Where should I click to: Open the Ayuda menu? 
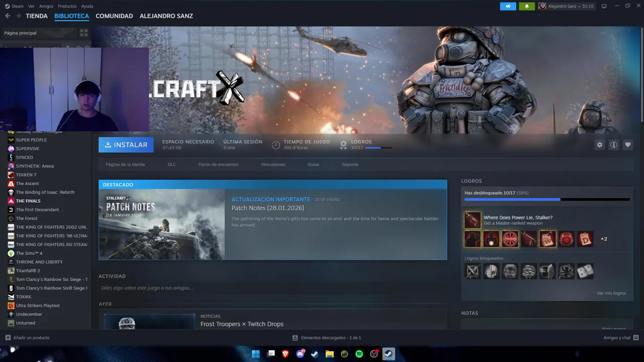pyautogui.click(x=88, y=6)
